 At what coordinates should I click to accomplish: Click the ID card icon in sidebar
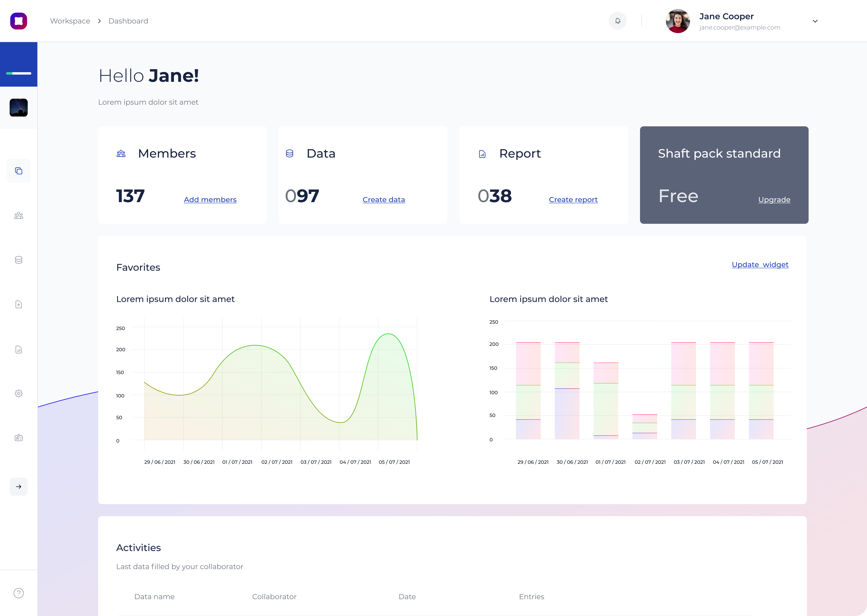click(x=19, y=438)
